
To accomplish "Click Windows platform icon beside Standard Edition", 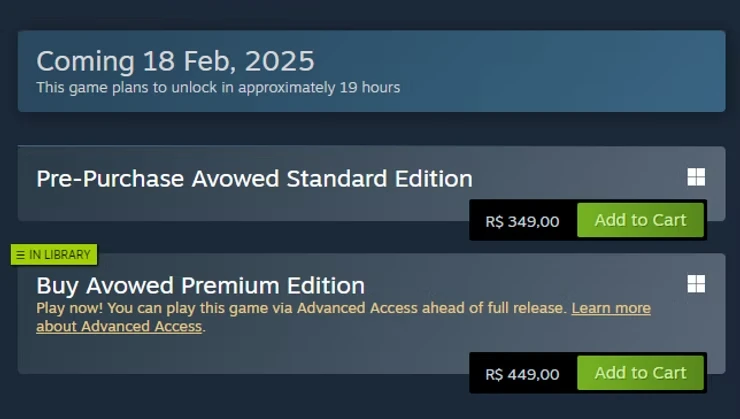I will pos(696,177).
